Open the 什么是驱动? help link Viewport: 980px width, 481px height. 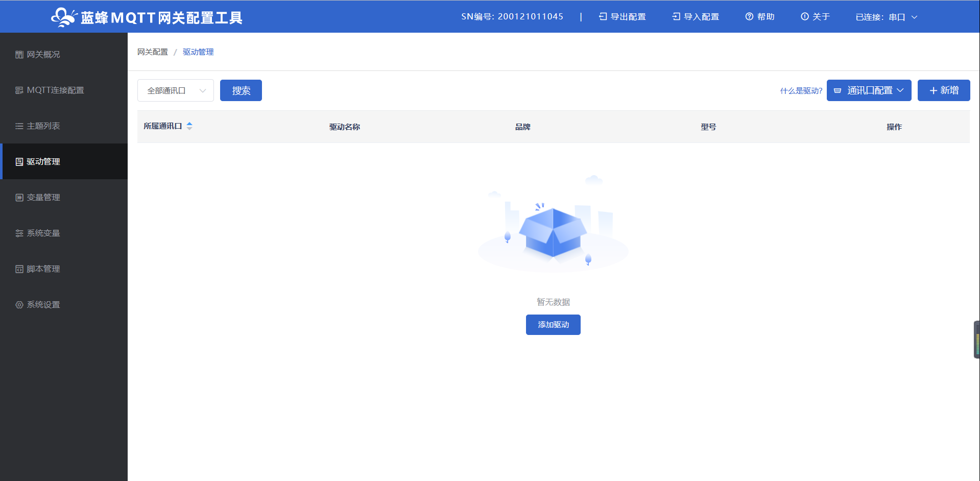click(x=801, y=91)
